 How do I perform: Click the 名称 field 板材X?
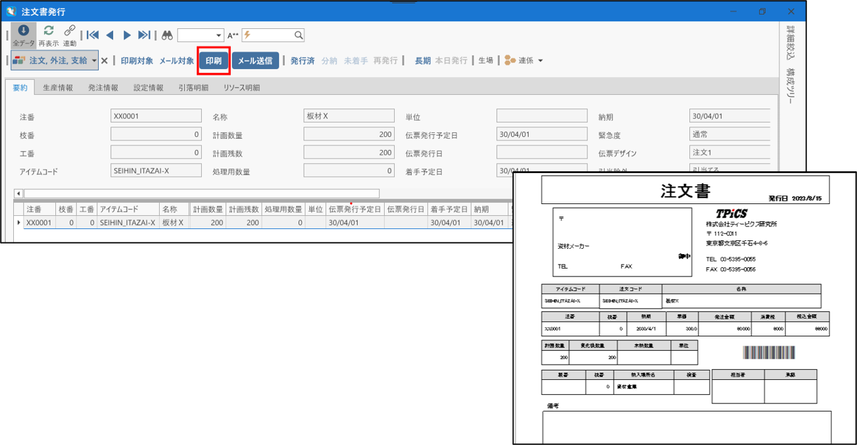349,116
